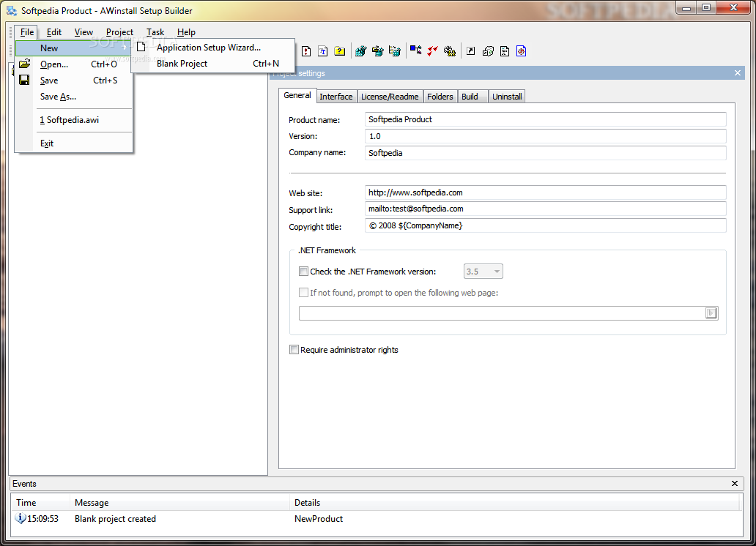The width and height of the screenshot is (756, 546).
Task: Select the 'Blank project created' event message
Action: point(115,518)
